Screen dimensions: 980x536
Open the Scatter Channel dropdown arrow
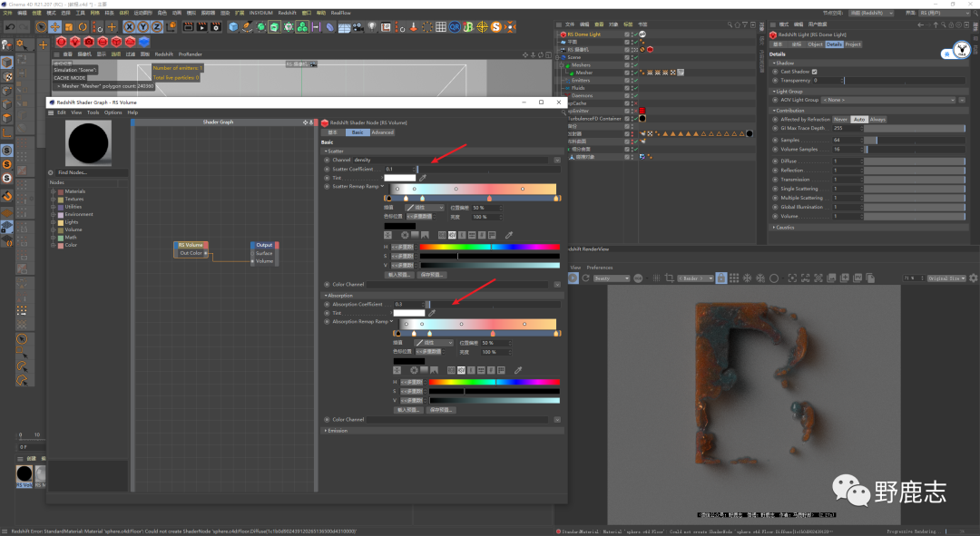557,160
